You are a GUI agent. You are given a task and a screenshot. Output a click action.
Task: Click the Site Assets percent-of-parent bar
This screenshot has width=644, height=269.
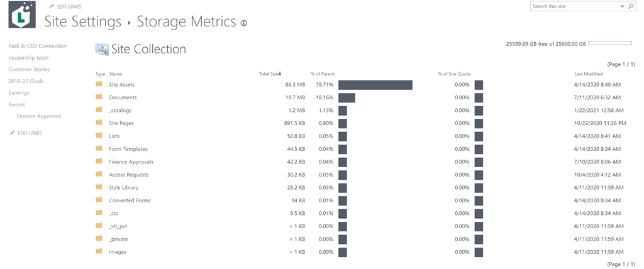pyautogui.click(x=375, y=85)
